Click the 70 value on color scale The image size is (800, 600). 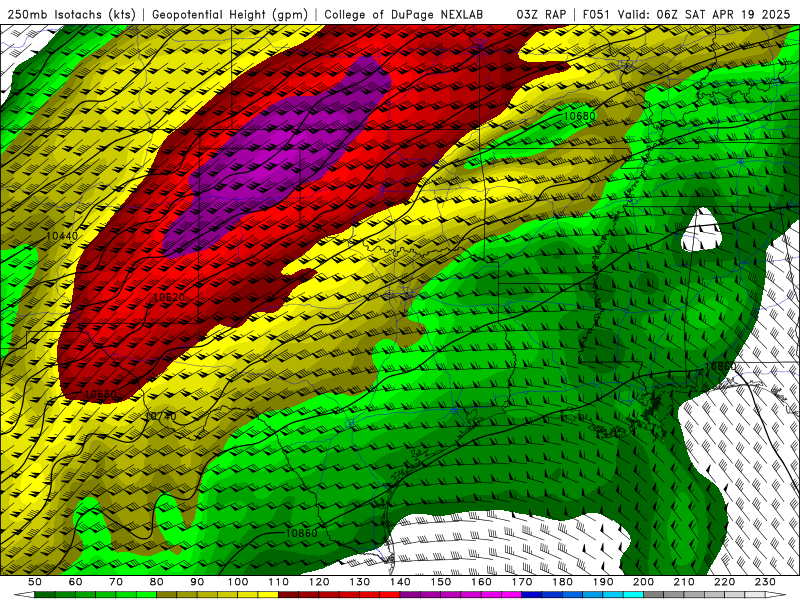pyautogui.click(x=116, y=582)
